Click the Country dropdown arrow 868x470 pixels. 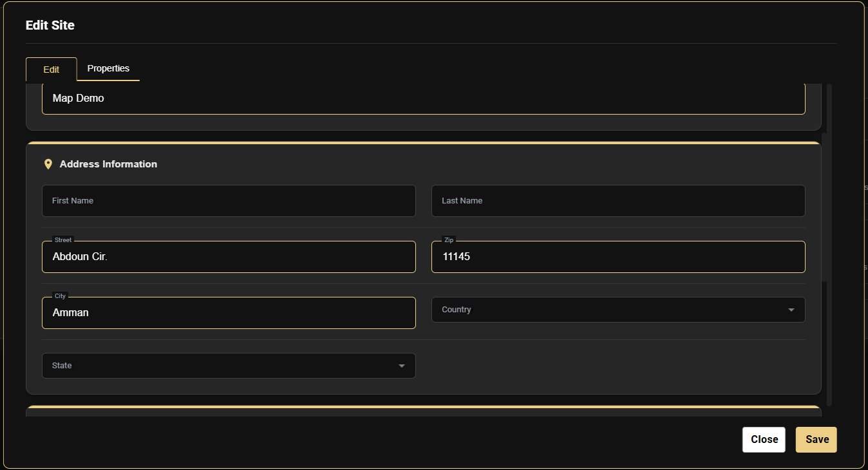(791, 310)
